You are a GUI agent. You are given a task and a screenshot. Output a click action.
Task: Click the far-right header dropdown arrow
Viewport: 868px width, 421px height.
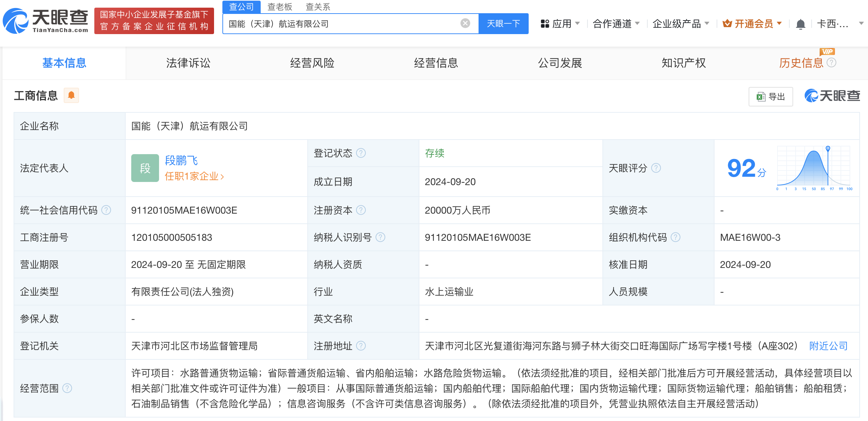point(861,23)
